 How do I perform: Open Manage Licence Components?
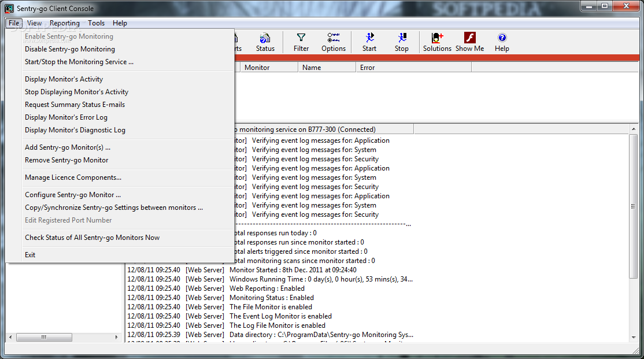click(x=120, y=177)
